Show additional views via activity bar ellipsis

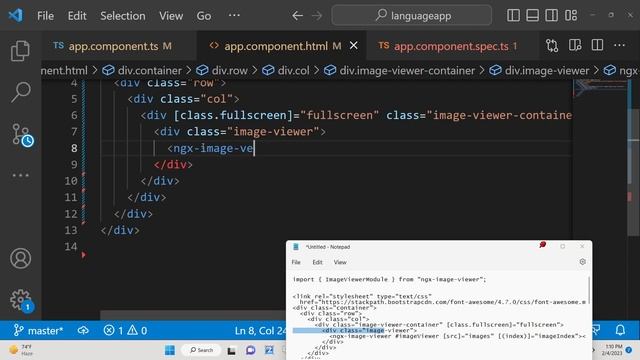point(20,176)
